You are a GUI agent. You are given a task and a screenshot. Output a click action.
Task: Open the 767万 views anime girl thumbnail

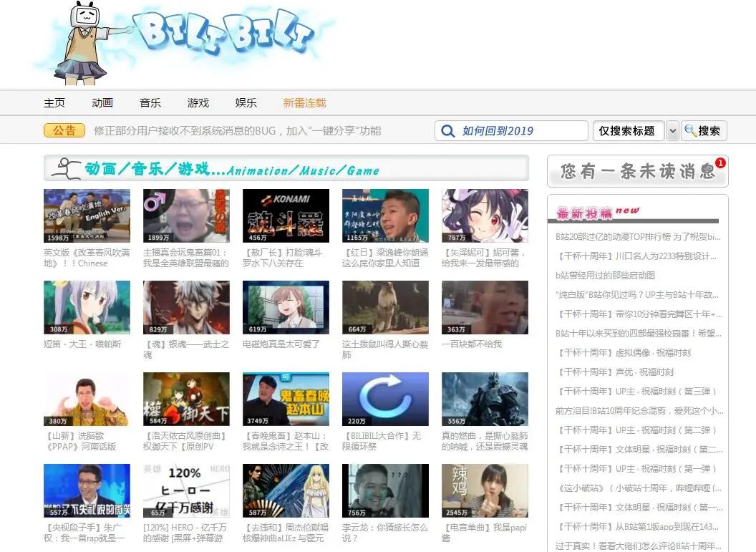(x=485, y=216)
